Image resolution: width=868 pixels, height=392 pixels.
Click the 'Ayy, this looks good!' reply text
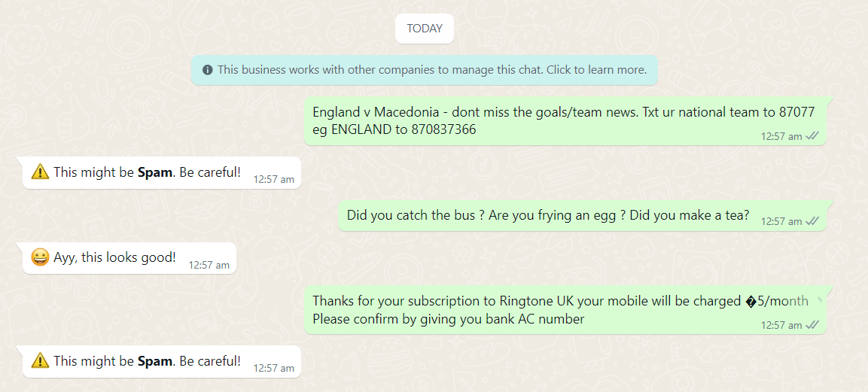pos(114,257)
